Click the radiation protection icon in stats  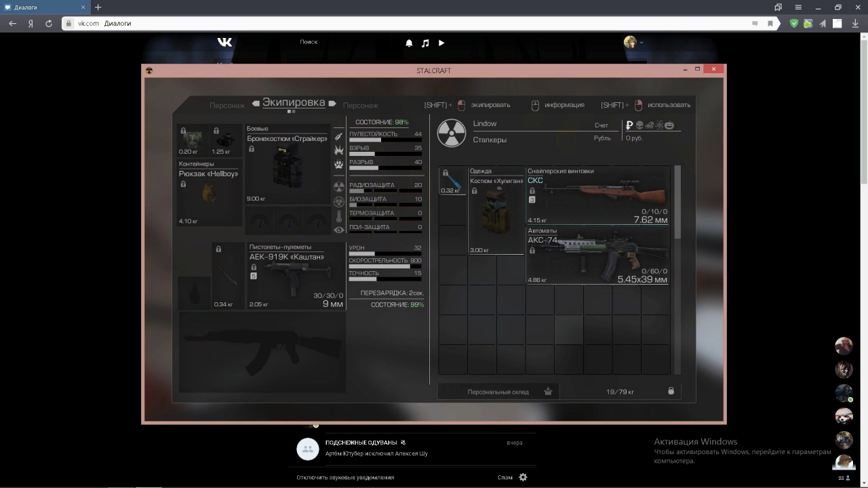[x=339, y=186]
